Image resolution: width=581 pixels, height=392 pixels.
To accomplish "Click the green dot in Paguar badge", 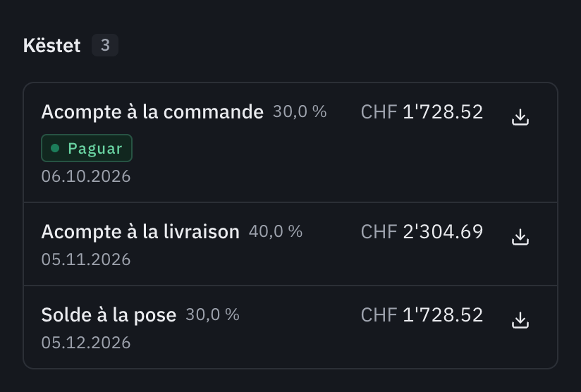I will (x=55, y=148).
